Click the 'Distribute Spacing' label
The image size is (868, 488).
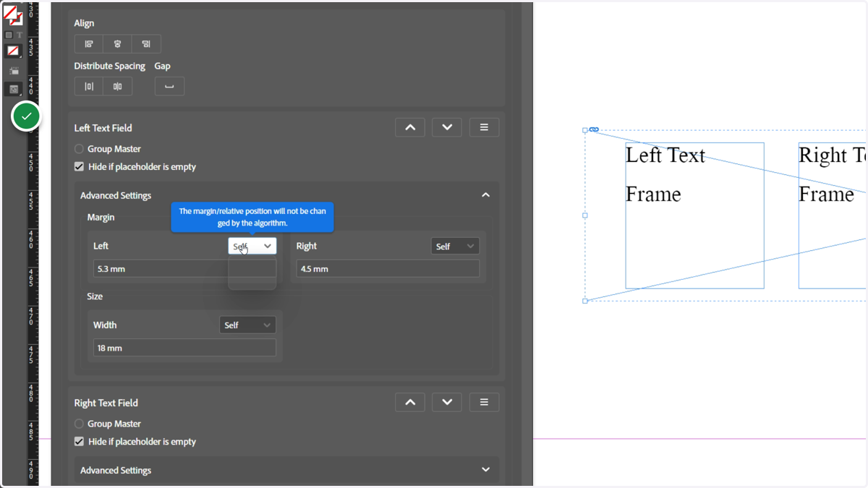[110, 66]
